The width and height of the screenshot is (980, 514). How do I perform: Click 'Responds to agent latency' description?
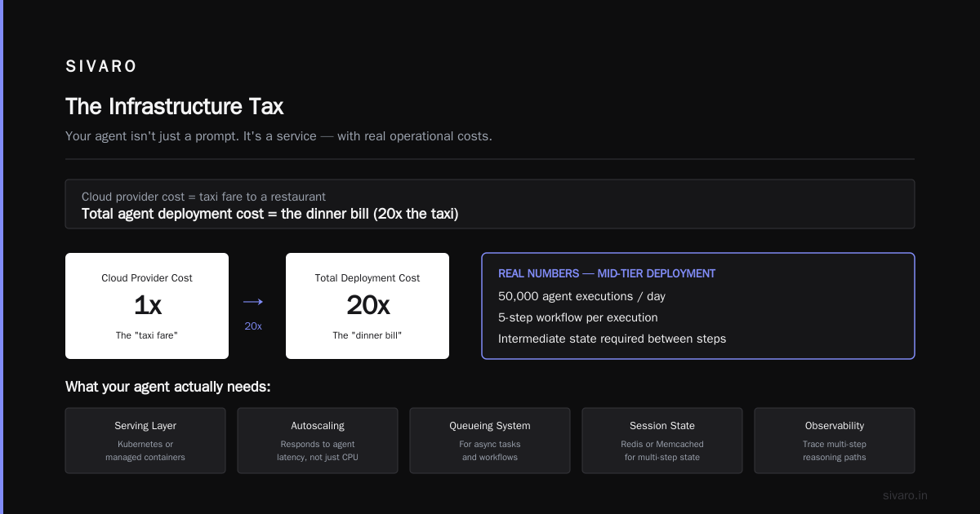(x=318, y=451)
